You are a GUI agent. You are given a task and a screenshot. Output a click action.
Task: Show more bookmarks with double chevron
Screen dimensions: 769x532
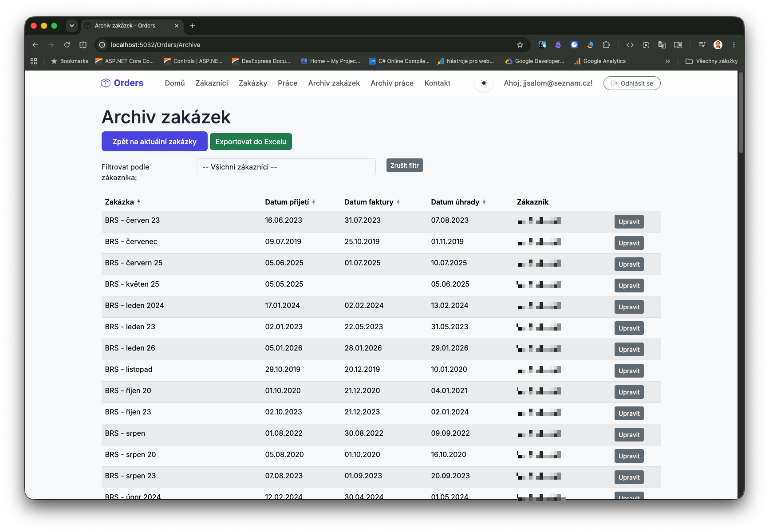pyautogui.click(x=668, y=61)
